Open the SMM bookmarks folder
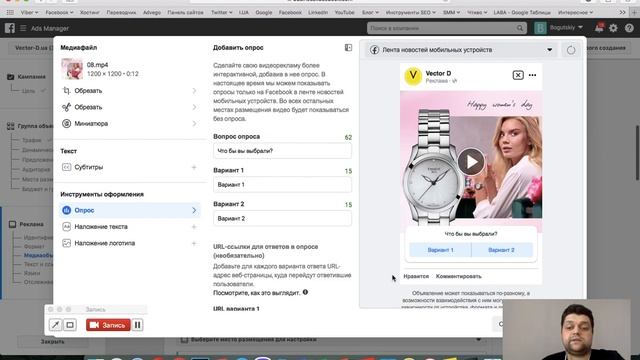This screenshot has height=360, width=640. click(451, 13)
